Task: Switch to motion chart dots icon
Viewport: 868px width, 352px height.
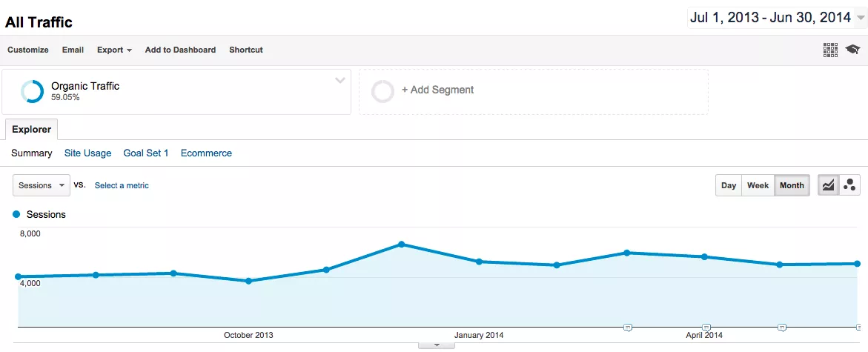Action: (x=849, y=185)
